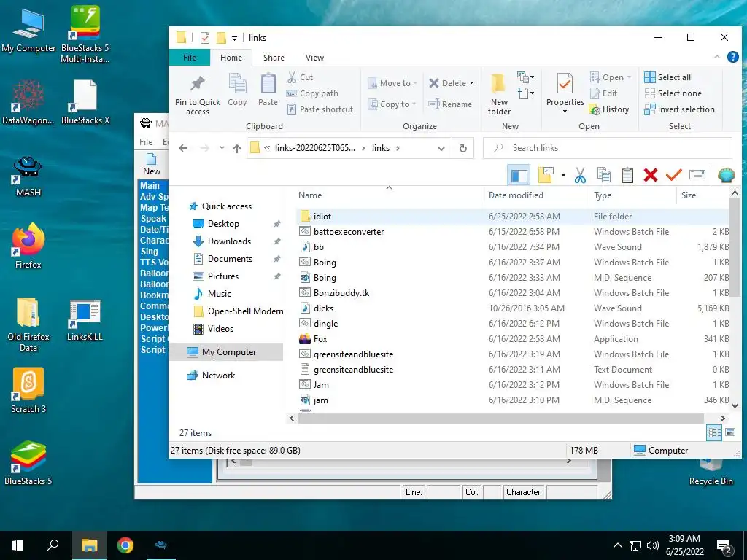The width and height of the screenshot is (747, 560).
Task: Open the Delete dropdown arrow
Action: point(472,83)
